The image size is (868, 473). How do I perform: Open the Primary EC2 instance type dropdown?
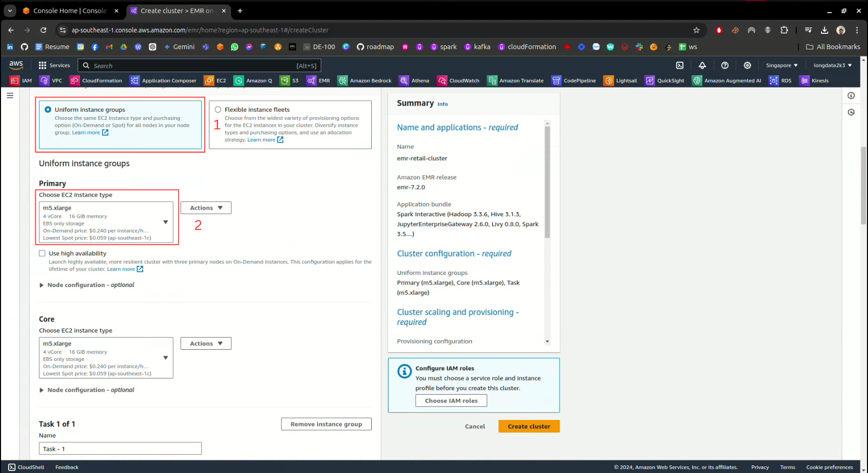pyautogui.click(x=106, y=222)
